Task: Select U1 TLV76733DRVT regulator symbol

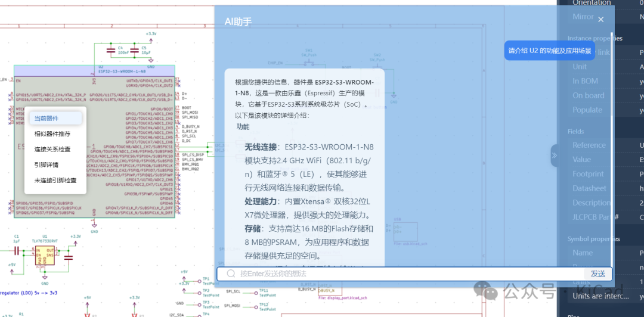Action: [x=44, y=256]
